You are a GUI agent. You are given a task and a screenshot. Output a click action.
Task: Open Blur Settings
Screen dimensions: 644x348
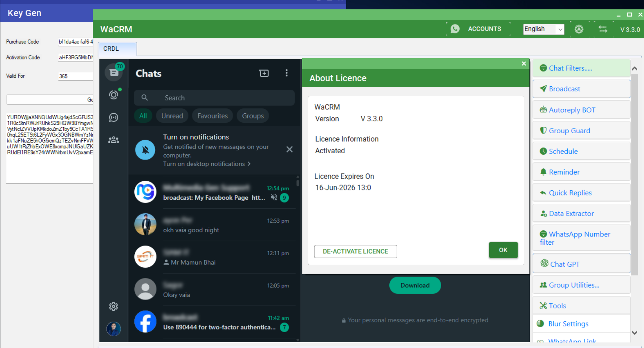pyautogui.click(x=581, y=324)
